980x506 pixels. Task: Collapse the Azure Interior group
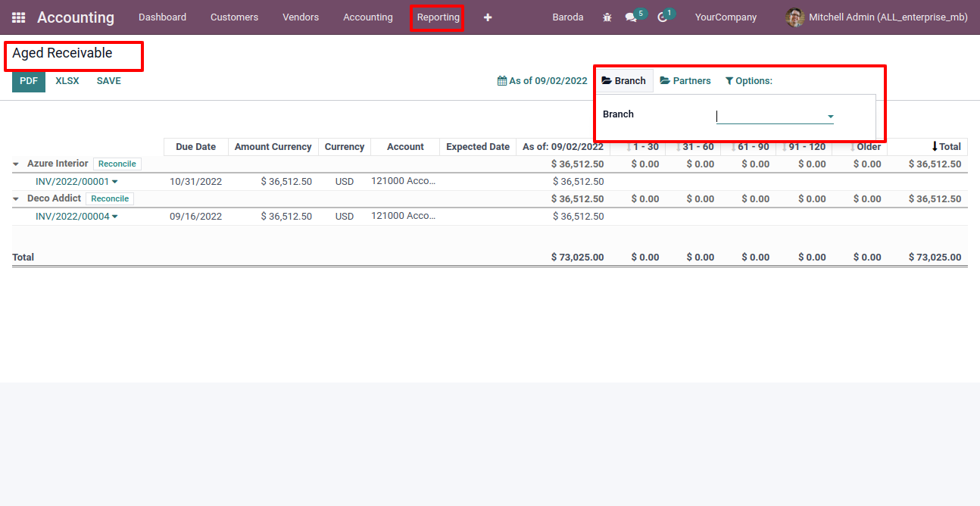[x=16, y=164]
